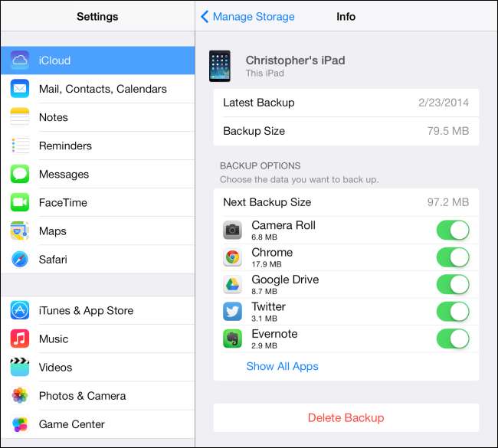The width and height of the screenshot is (498, 448).
Task: Disable Evernote backup switch
Action: (453, 338)
